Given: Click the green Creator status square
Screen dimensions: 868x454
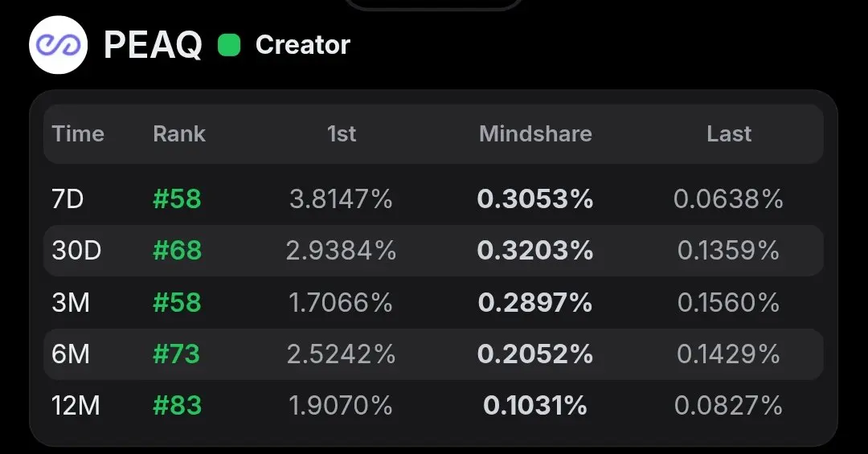Looking at the screenshot, I should (229, 45).
